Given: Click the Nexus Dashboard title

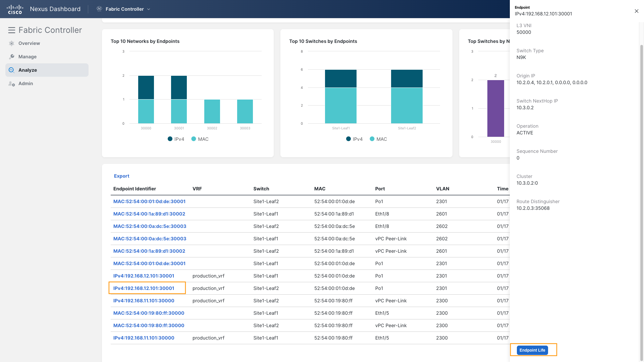Looking at the screenshot, I should click(x=55, y=9).
